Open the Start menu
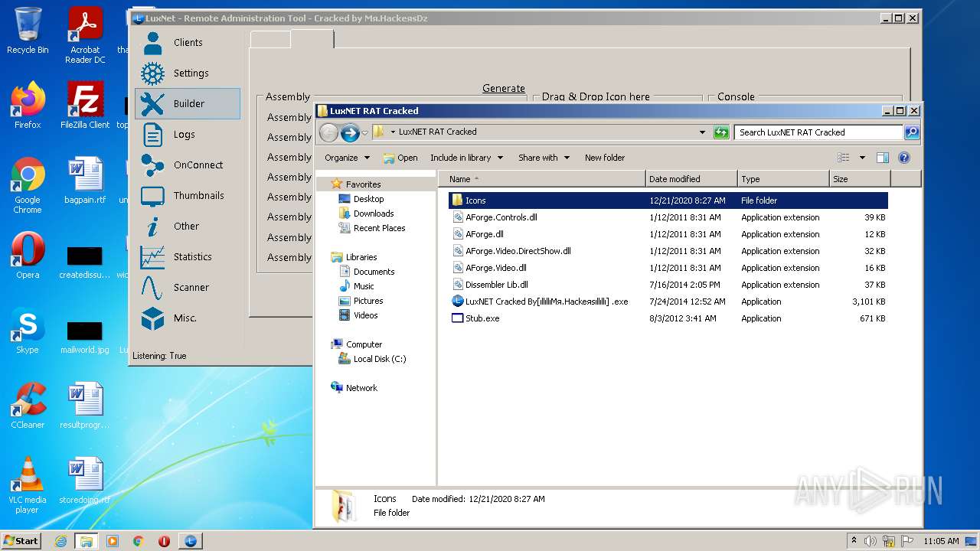980x551 pixels. click(21, 541)
